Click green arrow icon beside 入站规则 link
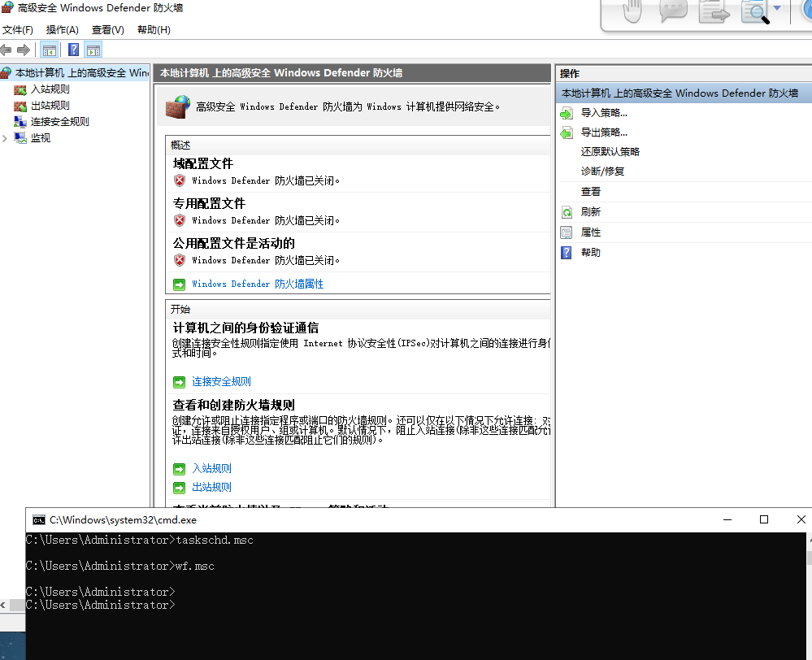Screen dimensions: 812x660 click(179, 469)
